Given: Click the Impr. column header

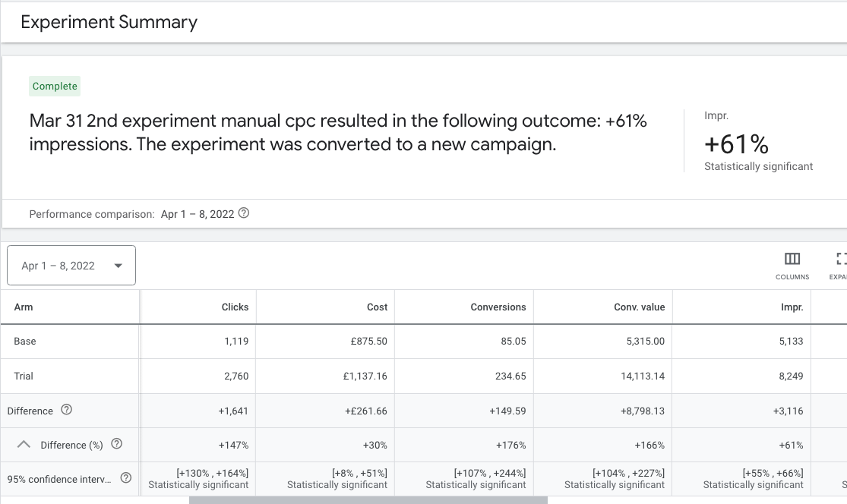Looking at the screenshot, I should (792, 307).
